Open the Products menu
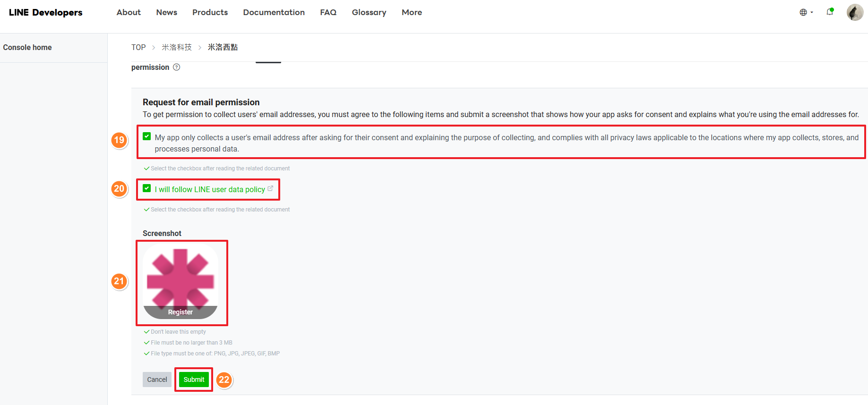868x405 pixels. [210, 12]
